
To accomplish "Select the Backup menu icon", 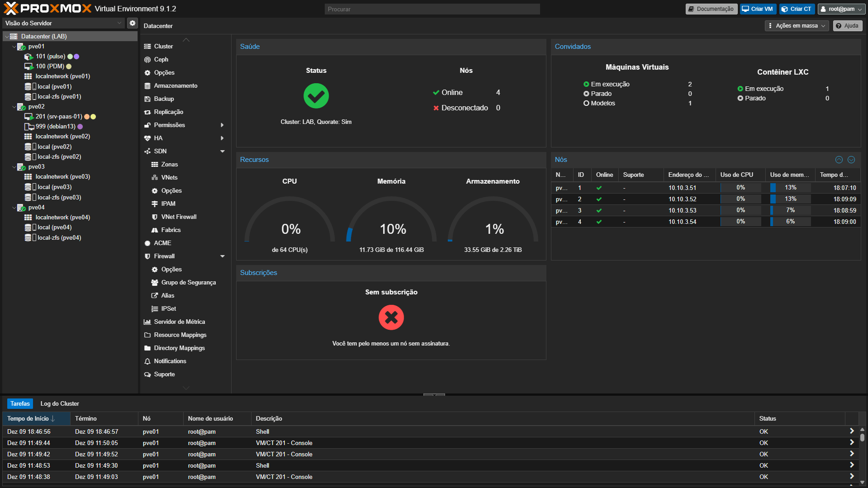I will pos(147,99).
